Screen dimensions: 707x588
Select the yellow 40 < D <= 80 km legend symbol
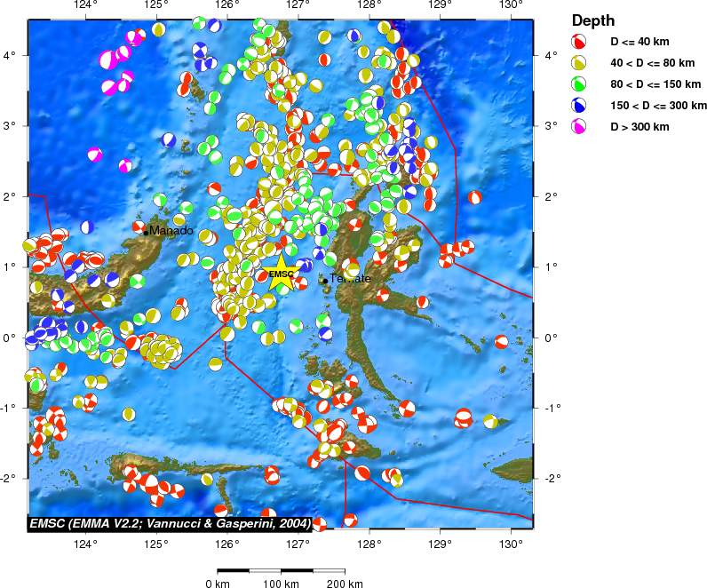[578, 63]
